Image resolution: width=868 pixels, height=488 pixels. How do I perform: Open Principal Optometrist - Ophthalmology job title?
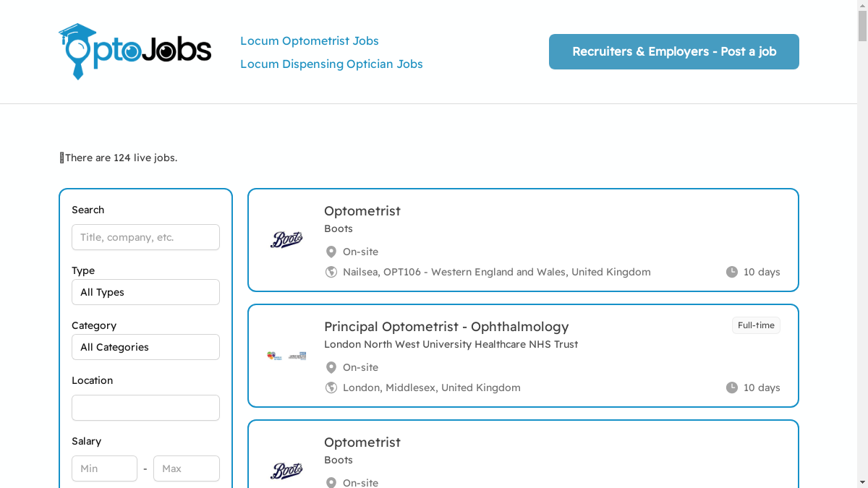point(446,327)
